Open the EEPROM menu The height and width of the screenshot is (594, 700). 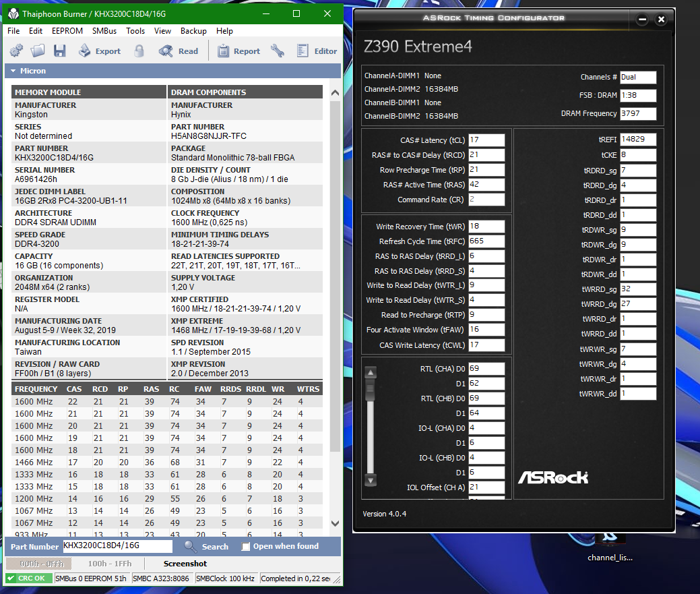(67, 31)
